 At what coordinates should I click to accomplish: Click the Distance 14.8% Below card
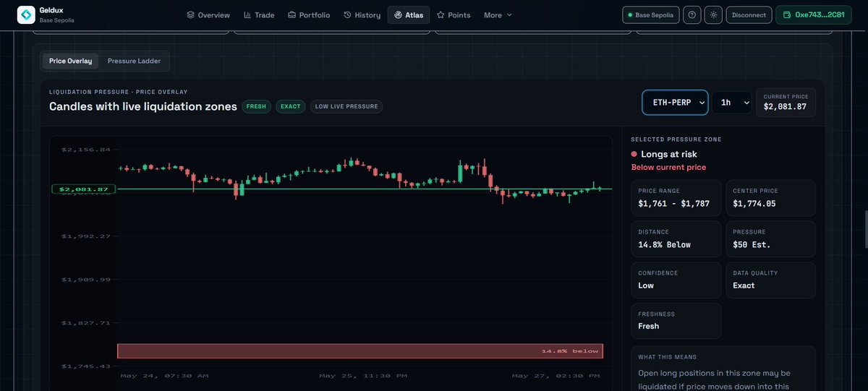[x=676, y=239]
